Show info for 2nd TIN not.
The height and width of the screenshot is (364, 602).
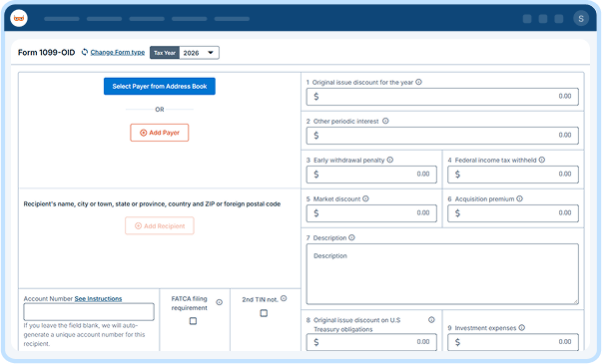284,298
